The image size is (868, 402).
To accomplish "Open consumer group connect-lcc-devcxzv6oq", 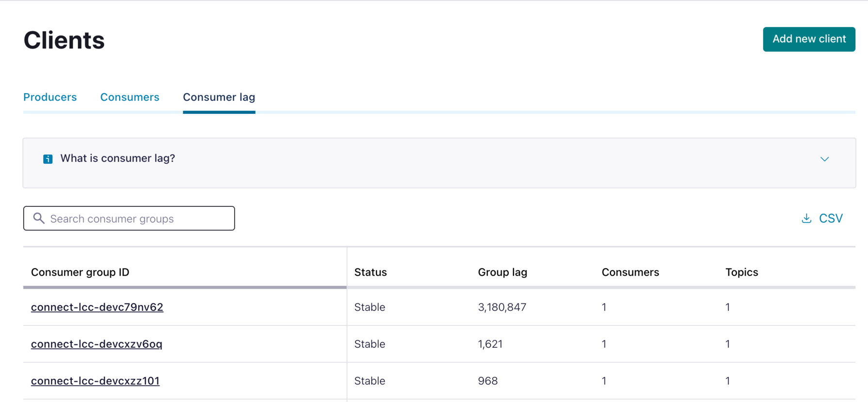I will click(x=96, y=344).
